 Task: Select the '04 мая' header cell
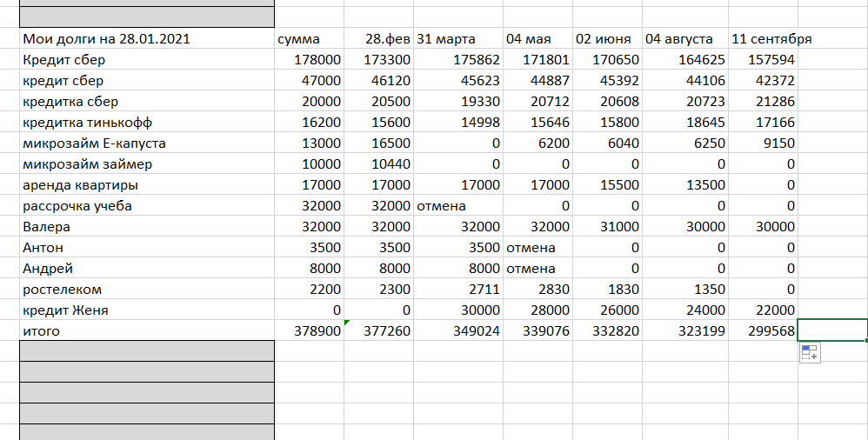[537, 39]
